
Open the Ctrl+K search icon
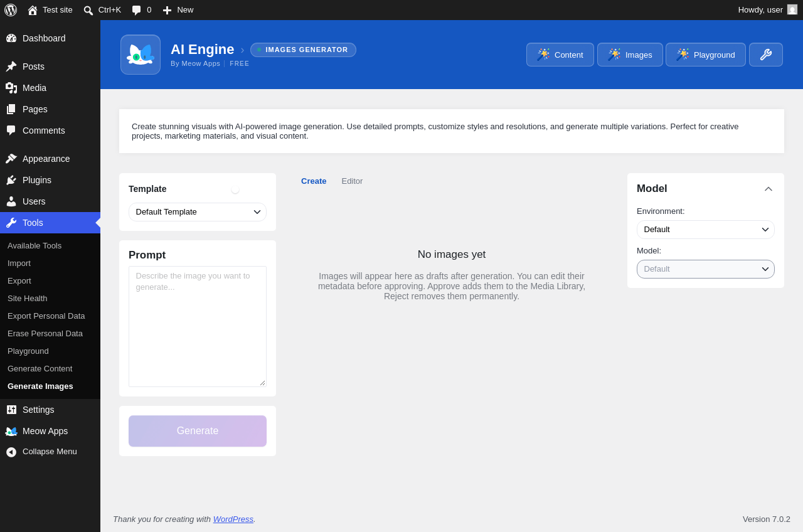88,10
